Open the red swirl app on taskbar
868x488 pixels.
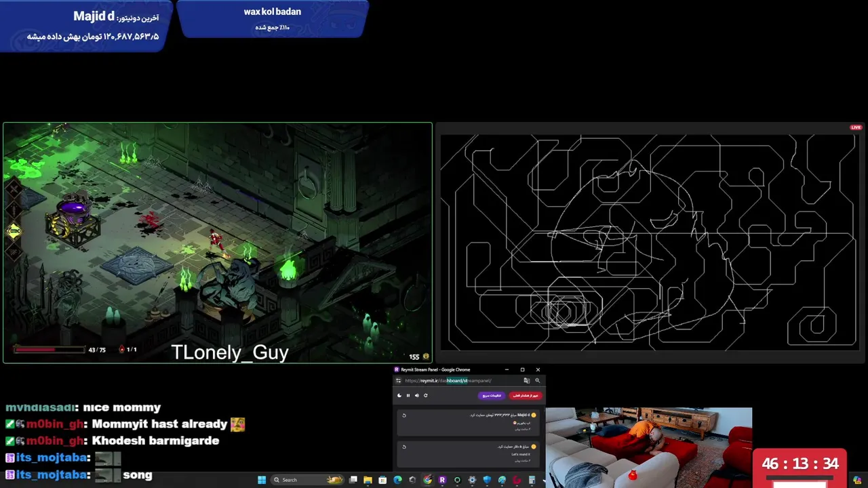tap(517, 480)
